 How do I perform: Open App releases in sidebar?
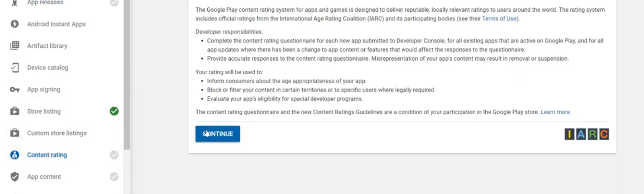[x=45, y=3]
